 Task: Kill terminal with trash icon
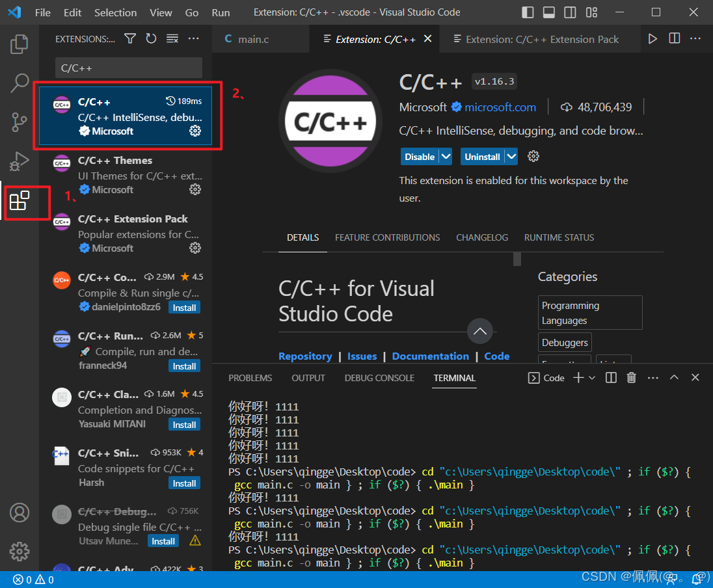tap(631, 377)
